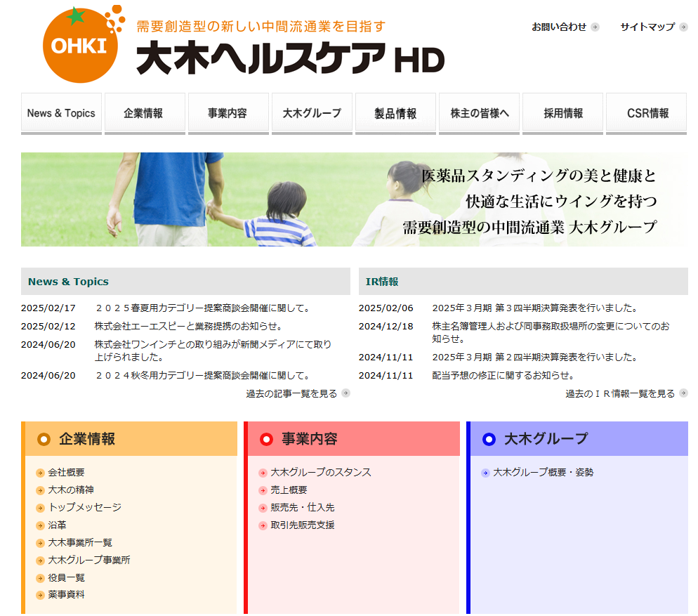Open IR item about 株主名簿管理人 change
Screen dimensions: 698x616
pos(551,332)
